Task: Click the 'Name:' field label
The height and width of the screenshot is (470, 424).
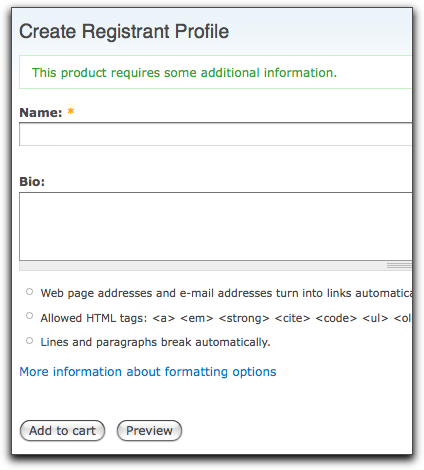Action: pos(41,113)
